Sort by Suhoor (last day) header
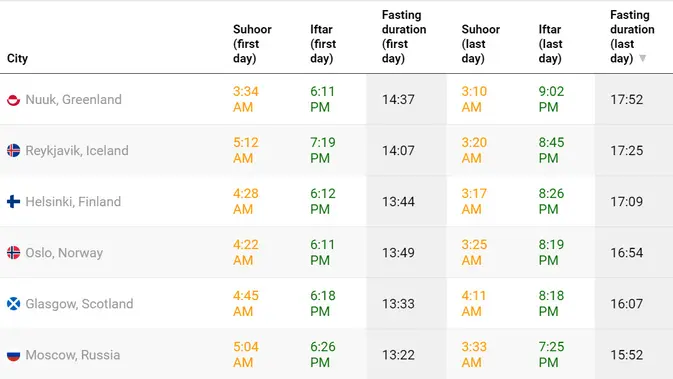 point(481,44)
